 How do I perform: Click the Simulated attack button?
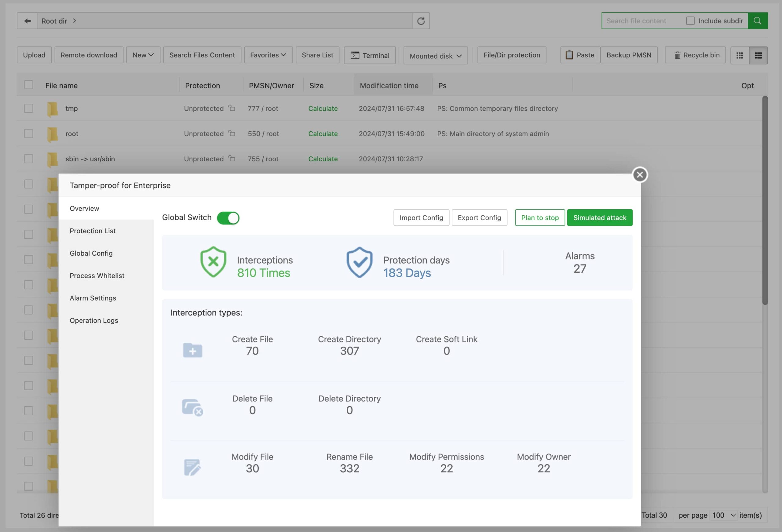[x=599, y=218]
